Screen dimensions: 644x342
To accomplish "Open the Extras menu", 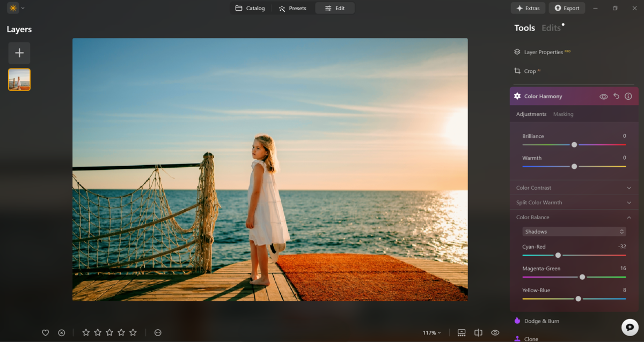I will pyautogui.click(x=528, y=8).
